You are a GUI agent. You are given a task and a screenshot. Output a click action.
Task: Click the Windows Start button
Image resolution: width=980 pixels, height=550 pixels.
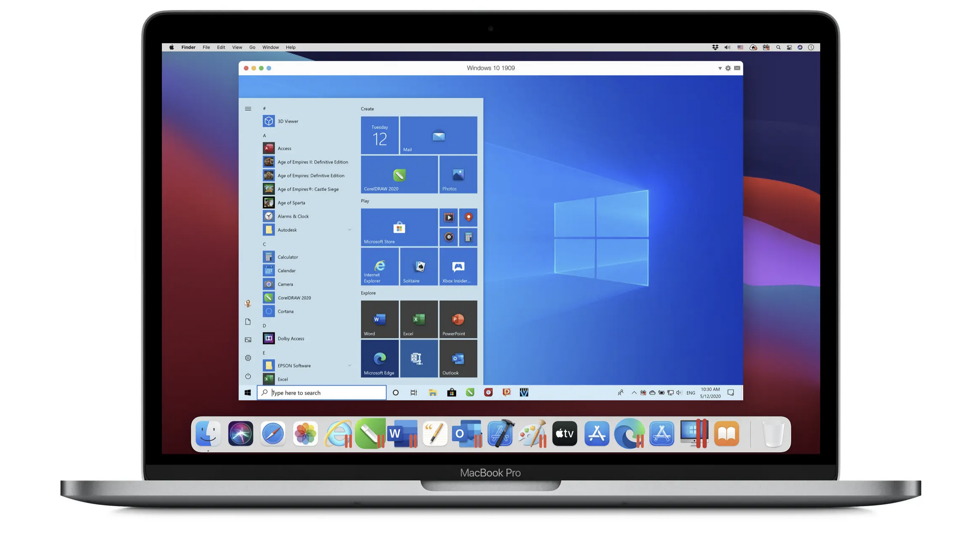coord(247,393)
